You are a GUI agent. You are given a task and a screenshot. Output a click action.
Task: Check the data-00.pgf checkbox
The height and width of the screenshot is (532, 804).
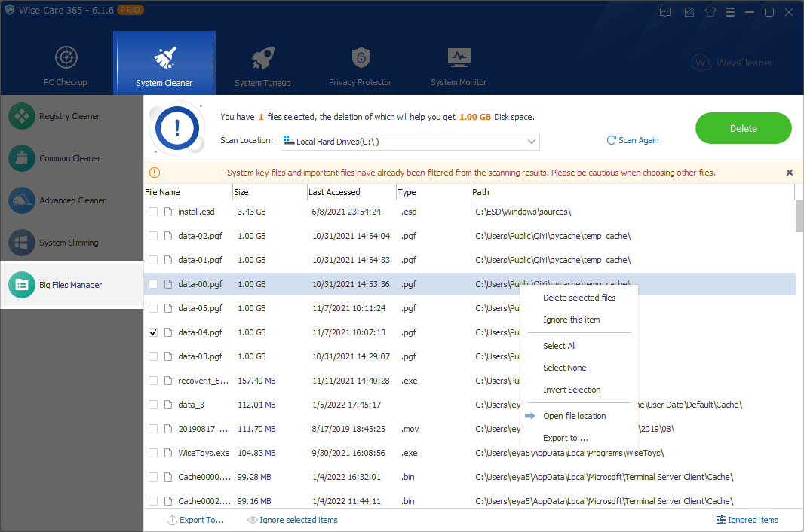tap(153, 284)
